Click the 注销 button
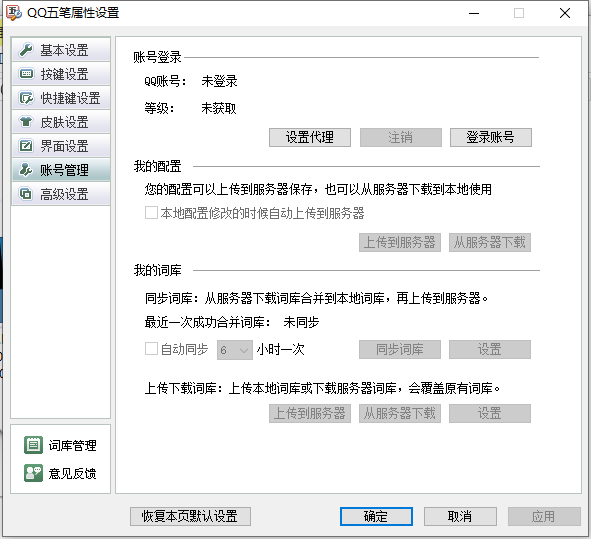 (x=401, y=137)
